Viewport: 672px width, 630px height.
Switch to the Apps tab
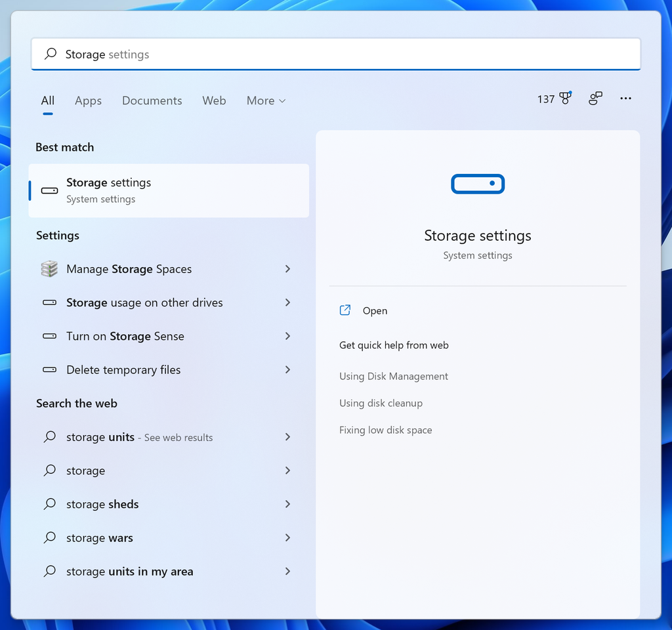point(88,100)
